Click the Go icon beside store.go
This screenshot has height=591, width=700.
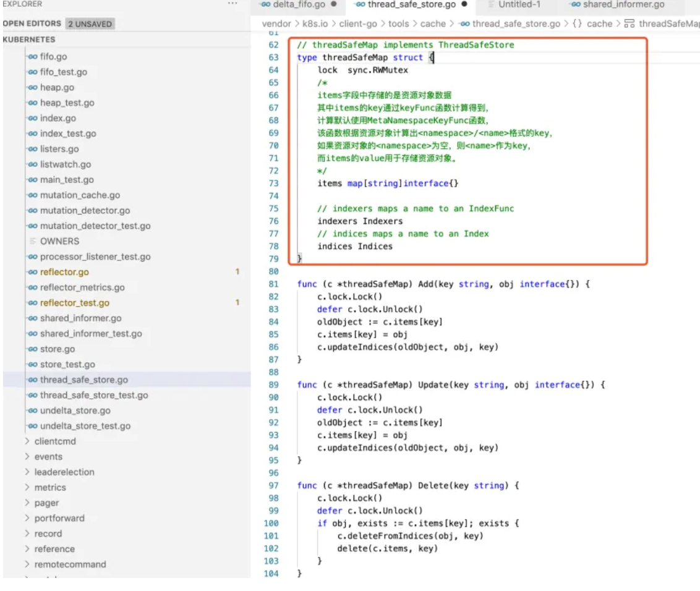pyautogui.click(x=32, y=349)
